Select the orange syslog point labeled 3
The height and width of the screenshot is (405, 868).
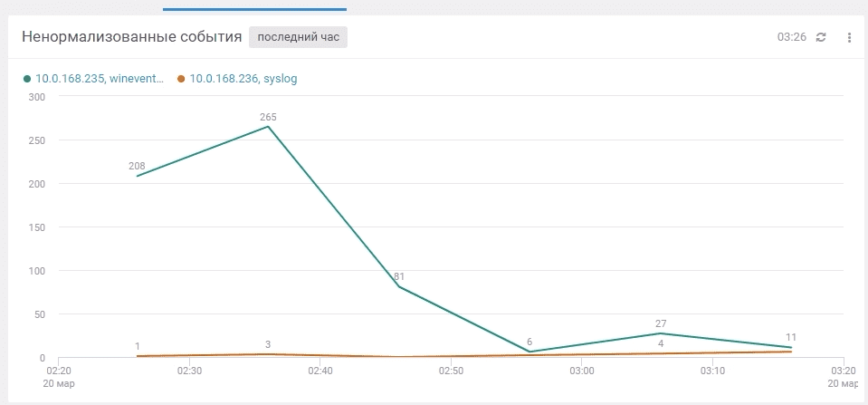268,354
